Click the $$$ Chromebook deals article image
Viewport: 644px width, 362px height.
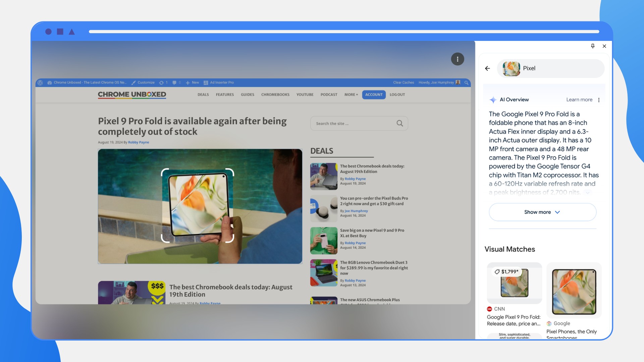point(131,292)
